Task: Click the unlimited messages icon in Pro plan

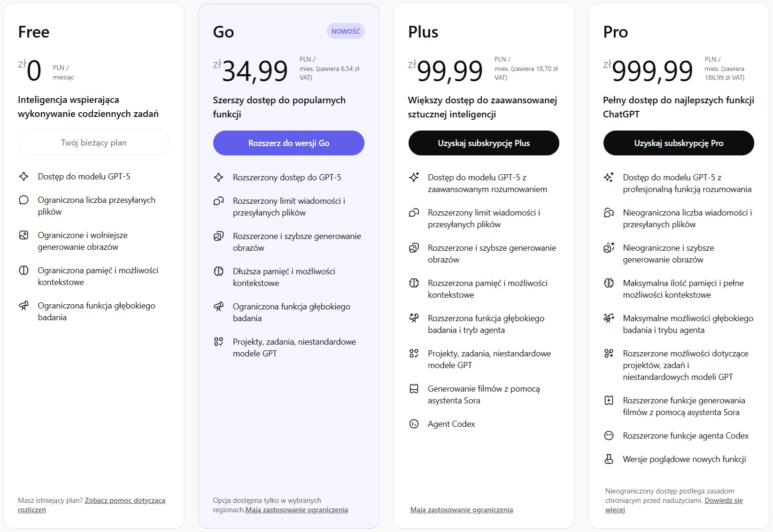Action: click(x=609, y=212)
